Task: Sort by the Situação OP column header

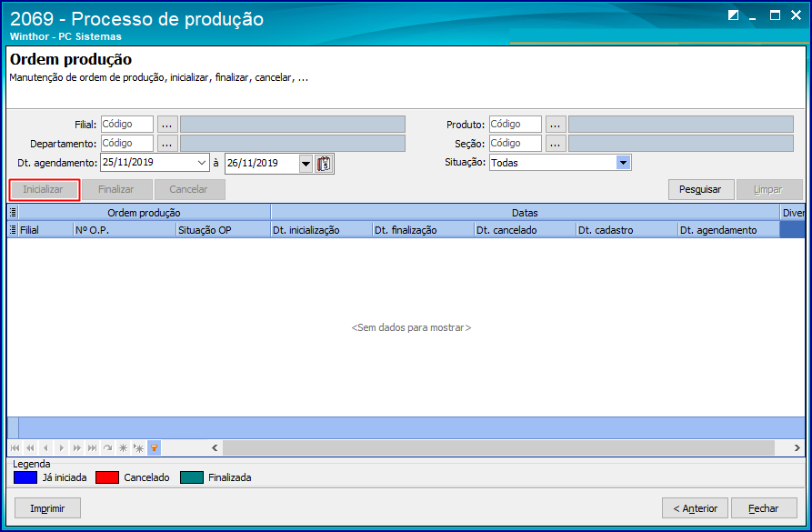Action: click(223, 230)
